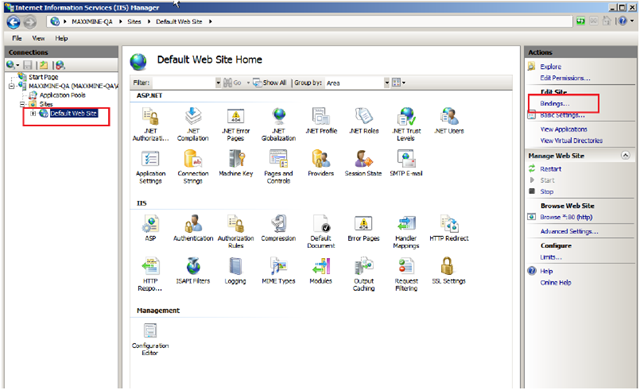Open .NET Trust Levels feature
Screen dimensions: 640x390
click(406, 124)
